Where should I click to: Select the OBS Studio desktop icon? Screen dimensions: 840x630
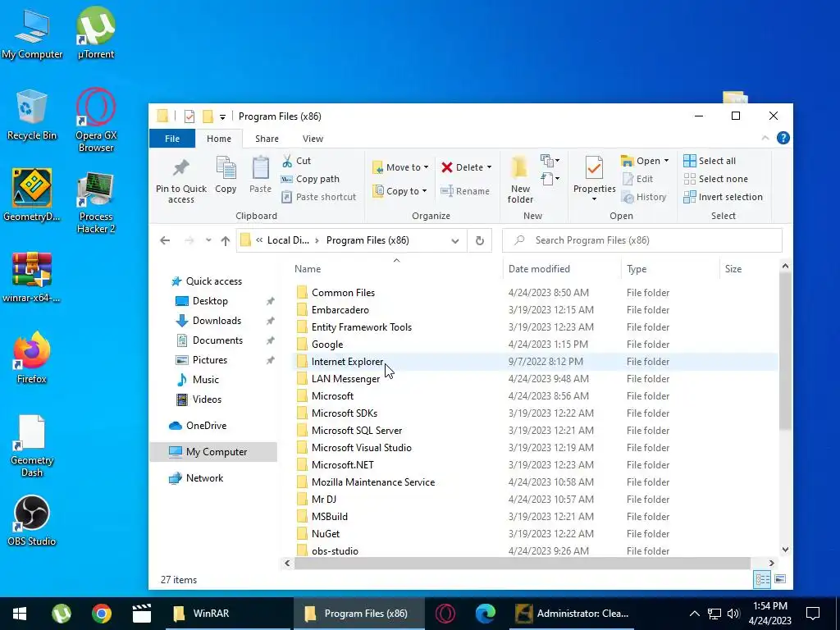click(32, 521)
